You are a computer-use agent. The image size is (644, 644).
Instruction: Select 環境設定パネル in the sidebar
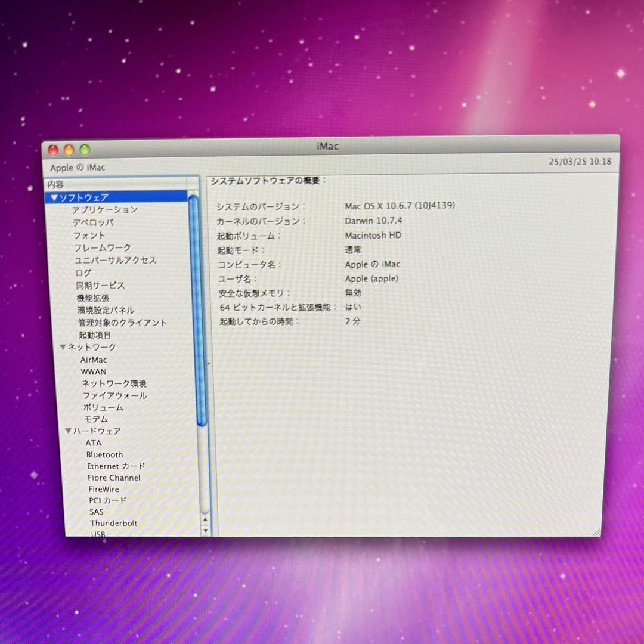pos(106,310)
